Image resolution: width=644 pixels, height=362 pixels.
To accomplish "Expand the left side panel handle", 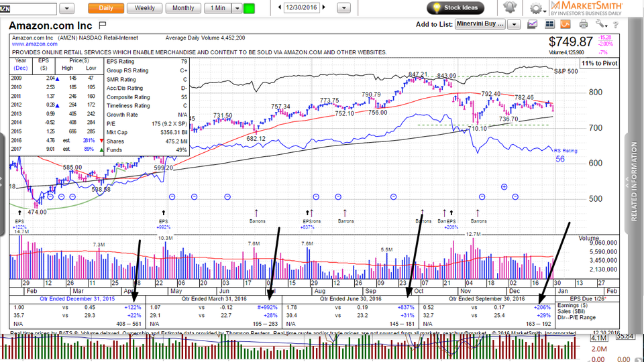I will tap(1, 184).
